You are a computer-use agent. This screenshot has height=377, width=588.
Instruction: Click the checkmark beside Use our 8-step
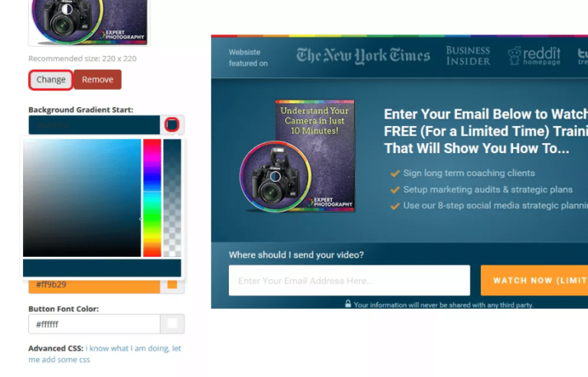(x=395, y=206)
